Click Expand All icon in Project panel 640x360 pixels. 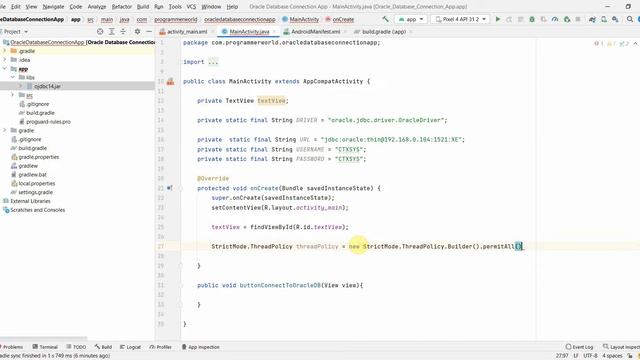(111, 31)
